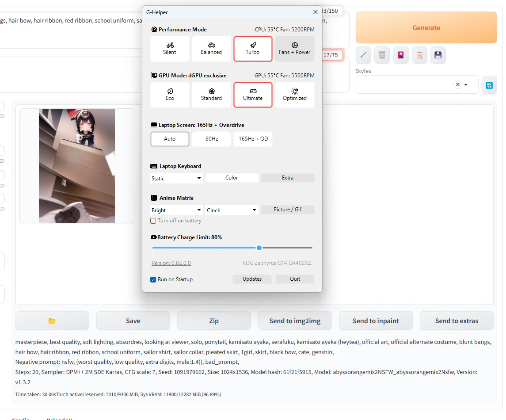This screenshot has width=506, height=420.
Task: Switch GPU mode to Standard
Action: 211,95
